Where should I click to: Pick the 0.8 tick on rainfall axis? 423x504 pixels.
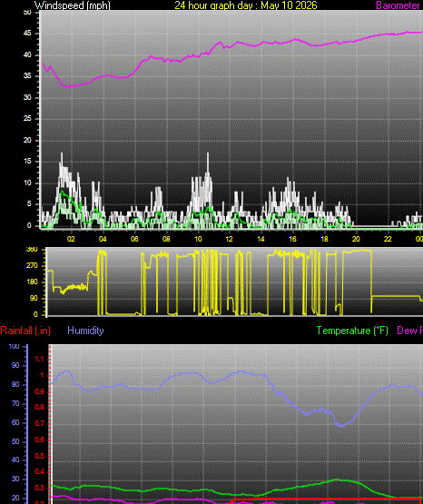point(40,408)
